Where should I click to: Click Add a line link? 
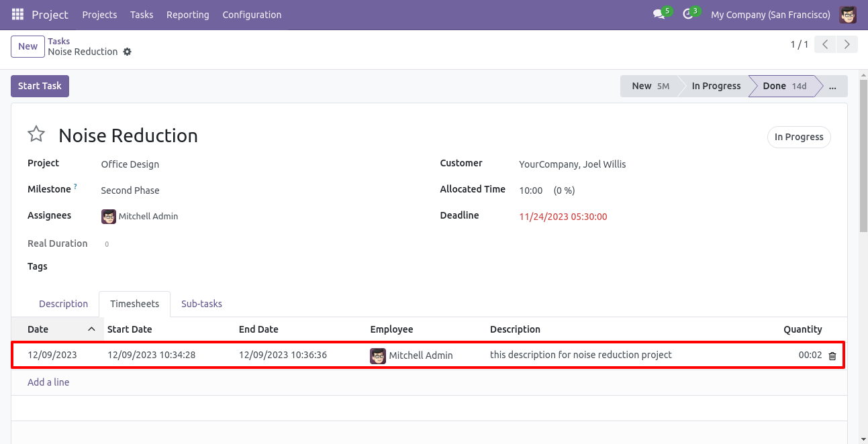click(48, 382)
